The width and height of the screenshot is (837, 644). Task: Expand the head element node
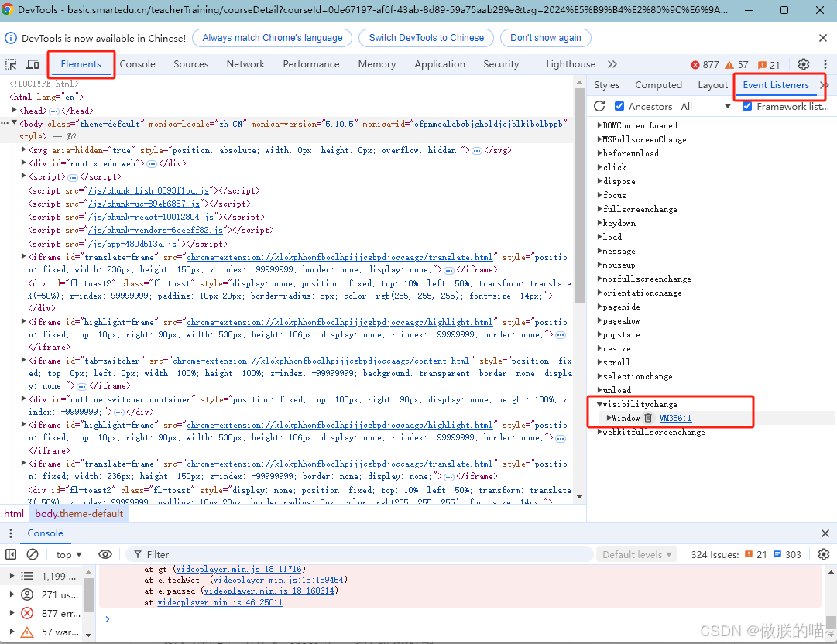15,110
